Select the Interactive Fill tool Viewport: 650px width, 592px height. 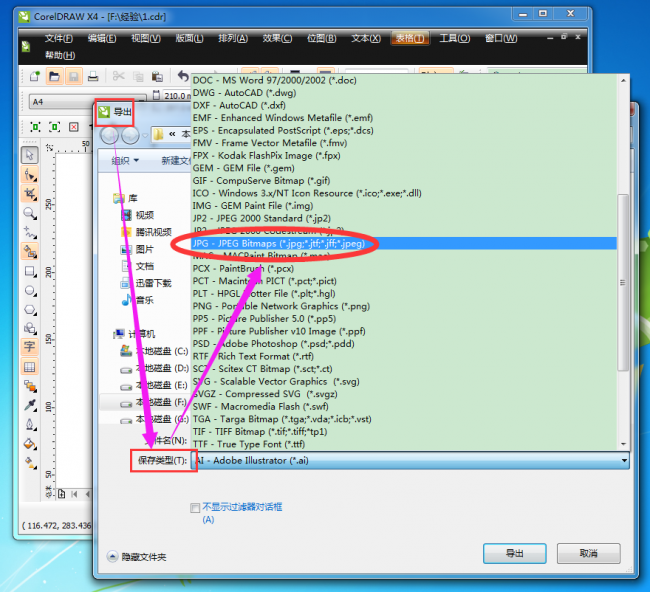(x=30, y=463)
